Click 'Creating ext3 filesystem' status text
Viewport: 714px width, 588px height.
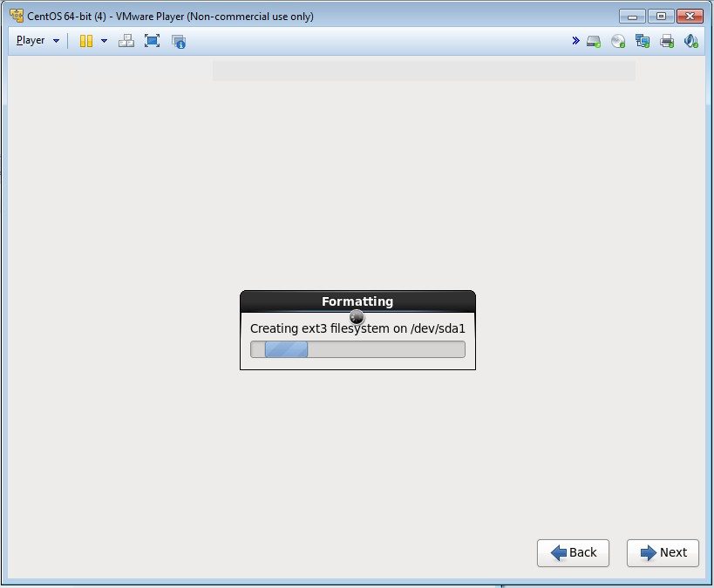tap(357, 328)
